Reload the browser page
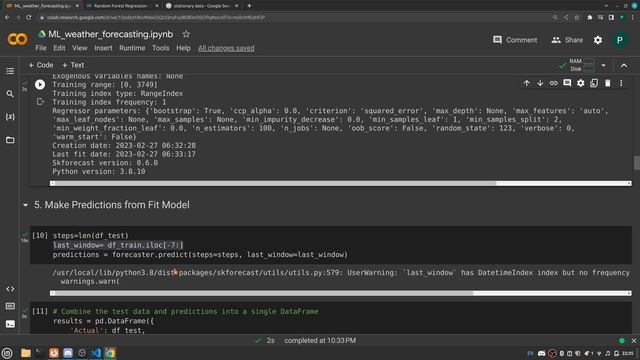The image size is (640, 360). (x=29, y=18)
